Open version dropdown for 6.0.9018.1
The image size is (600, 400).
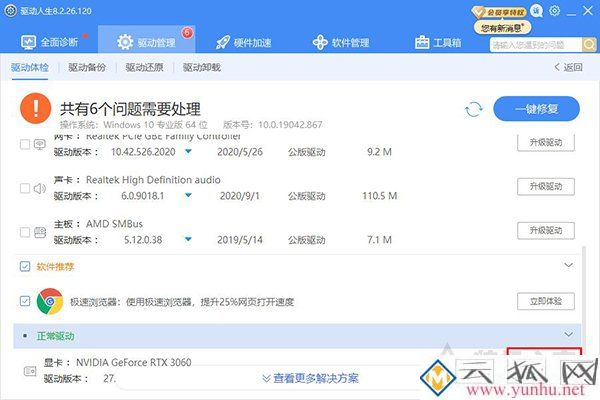click(188, 196)
